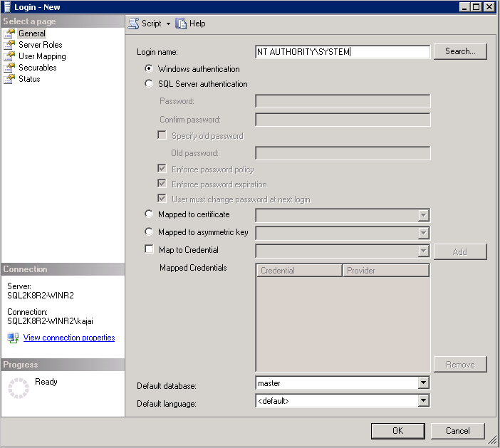Click in the Login name field

coord(343,51)
